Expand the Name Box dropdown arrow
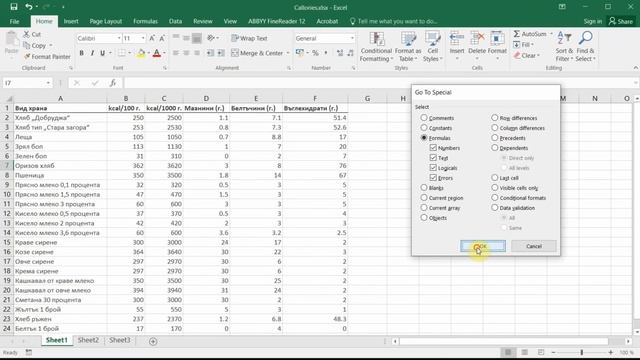640x360 pixels. point(48,83)
